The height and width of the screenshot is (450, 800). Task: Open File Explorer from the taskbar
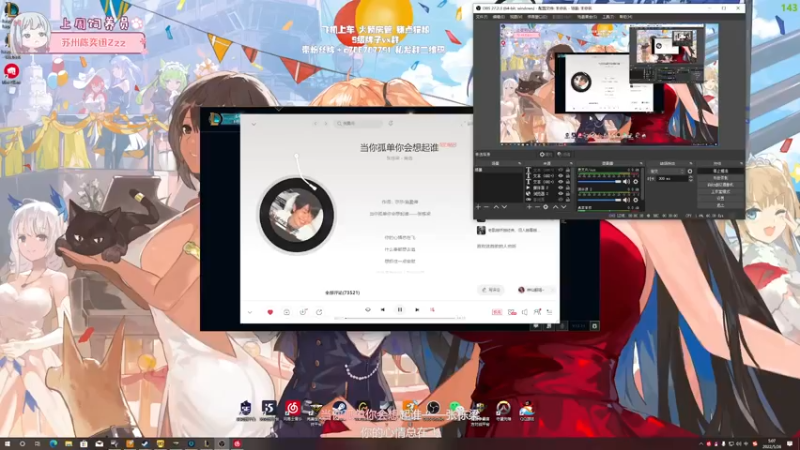coord(68,444)
